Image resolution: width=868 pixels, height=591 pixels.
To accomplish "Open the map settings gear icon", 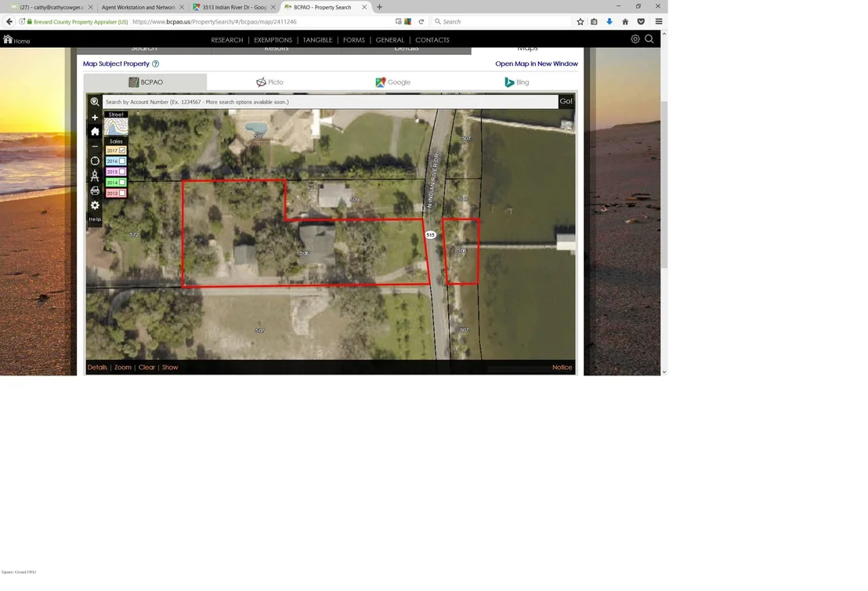I will pyautogui.click(x=95, y=205).
